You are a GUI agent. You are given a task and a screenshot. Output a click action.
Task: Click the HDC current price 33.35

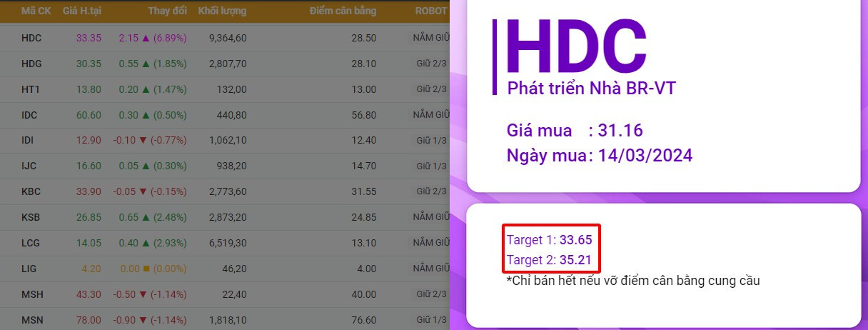coord(89,38)
